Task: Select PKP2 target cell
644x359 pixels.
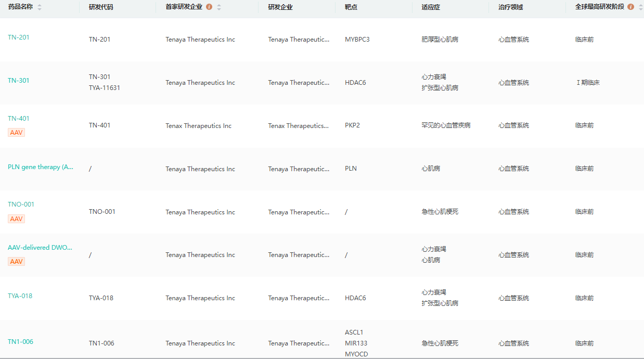Action: (352, 125)
